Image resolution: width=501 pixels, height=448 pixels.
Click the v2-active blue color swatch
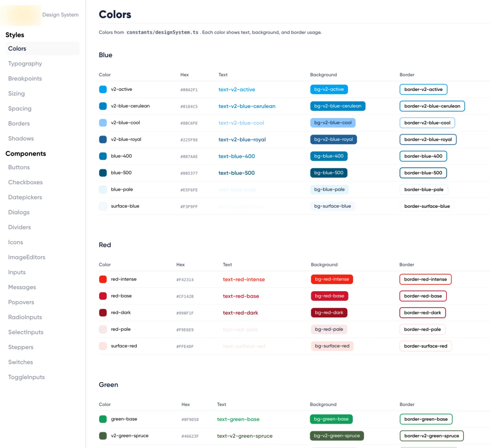tap(103, 89)
